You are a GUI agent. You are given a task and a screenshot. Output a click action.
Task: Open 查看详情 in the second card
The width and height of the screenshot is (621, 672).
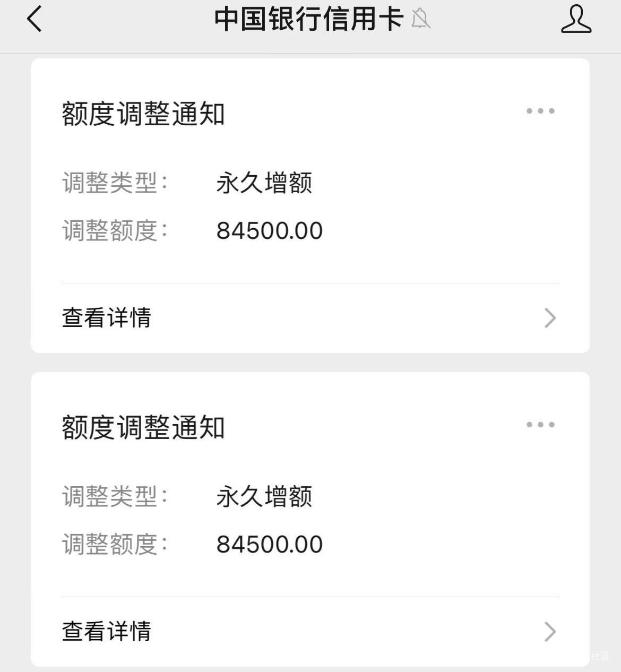[x=310, y=632]
